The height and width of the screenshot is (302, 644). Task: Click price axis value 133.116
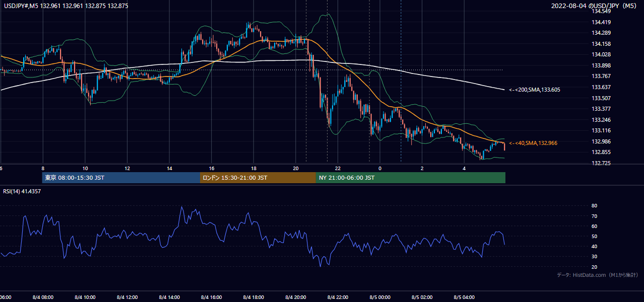[601, 131]
